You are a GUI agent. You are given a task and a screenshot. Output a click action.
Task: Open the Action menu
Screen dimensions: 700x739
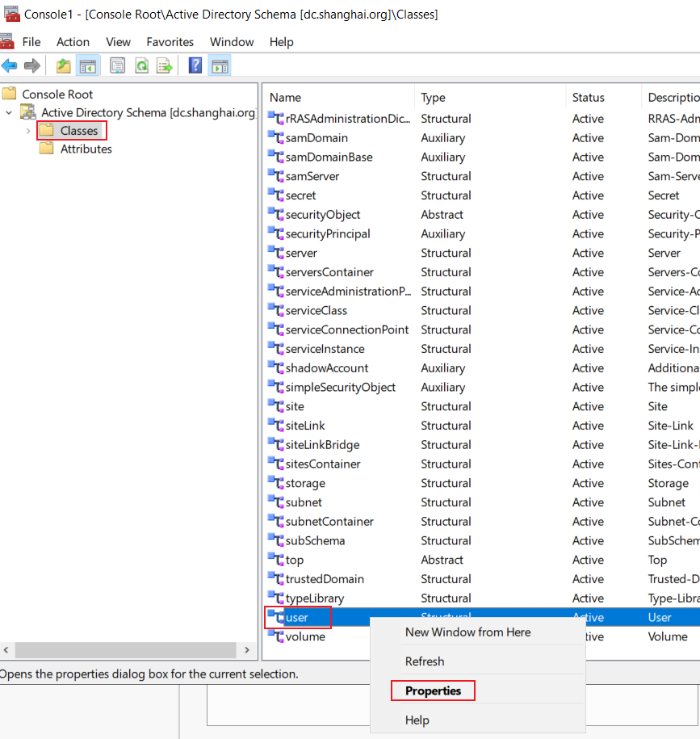[73, 42]
